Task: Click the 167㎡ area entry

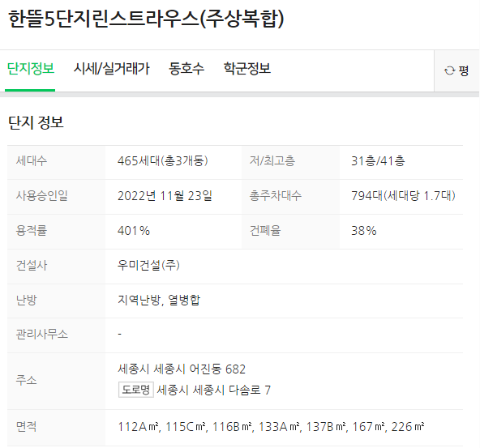Action: click(368, 427)
